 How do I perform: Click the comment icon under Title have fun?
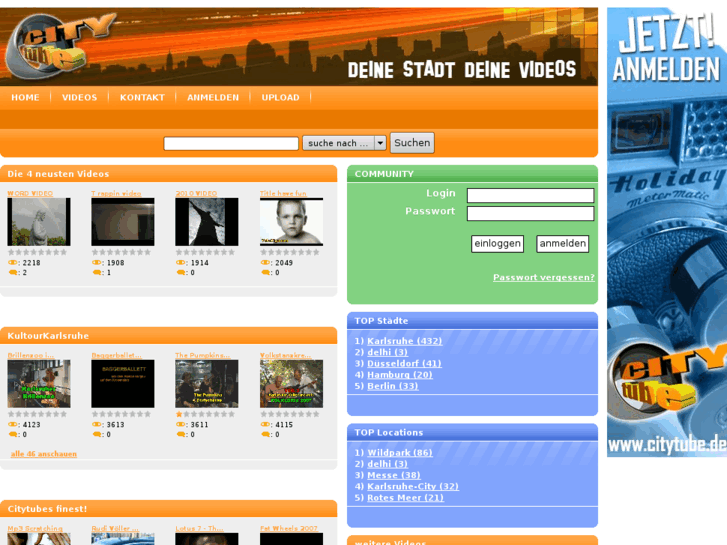click(265, 273)
